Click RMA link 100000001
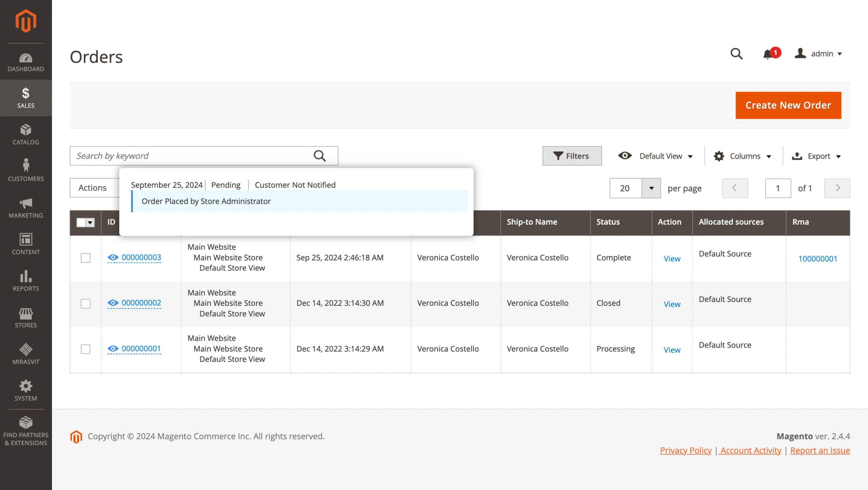This screenshot has height=490, width=868. [x=818, y=258]
